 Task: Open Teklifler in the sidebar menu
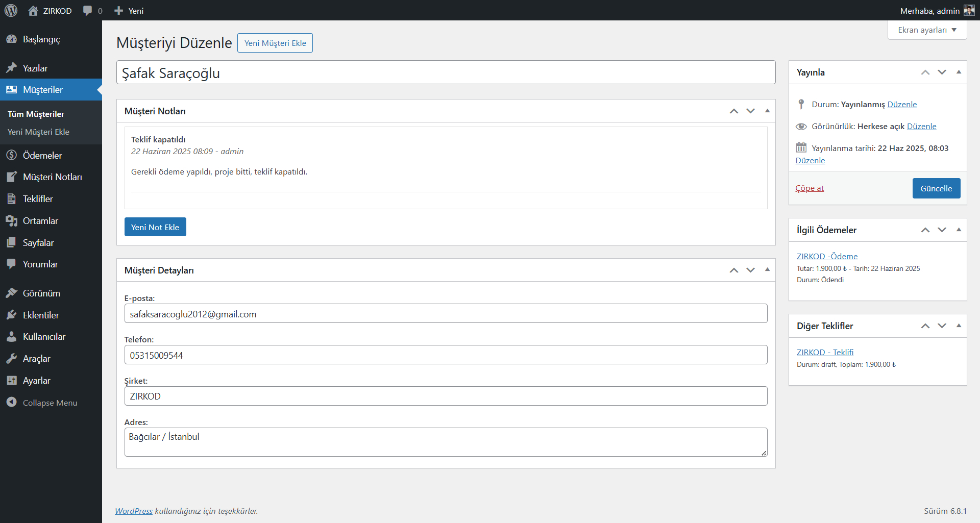click(38, 199)
